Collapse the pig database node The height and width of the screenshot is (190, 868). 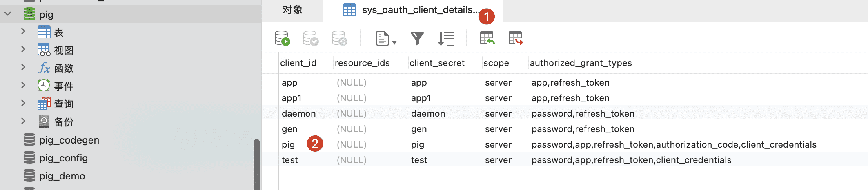(x=8, y=14)
